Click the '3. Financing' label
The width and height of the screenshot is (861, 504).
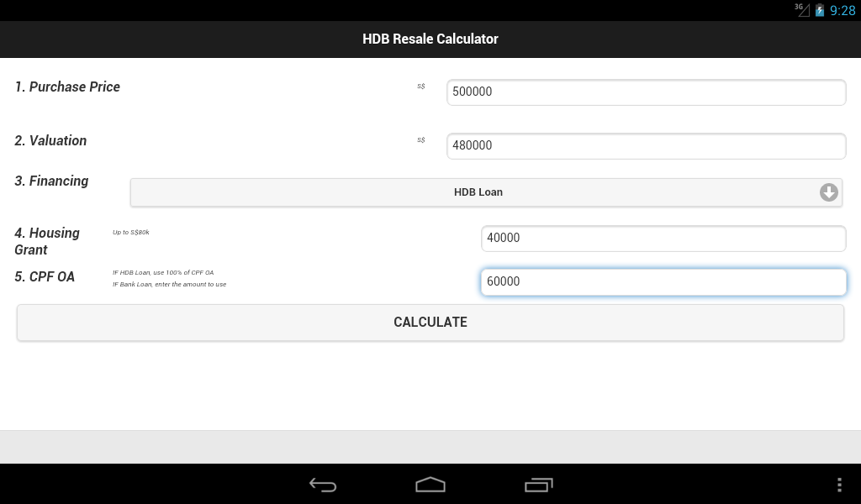click(51, 181)
